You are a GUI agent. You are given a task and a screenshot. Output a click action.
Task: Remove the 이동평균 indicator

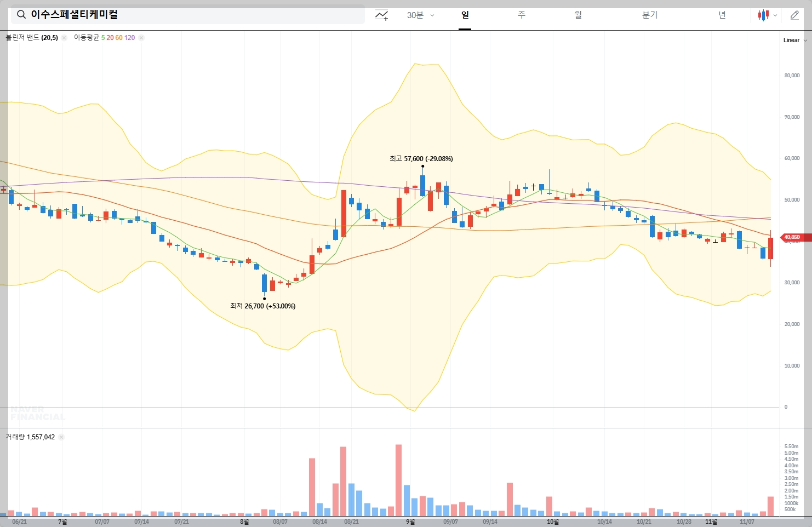[x=141, y=38]
